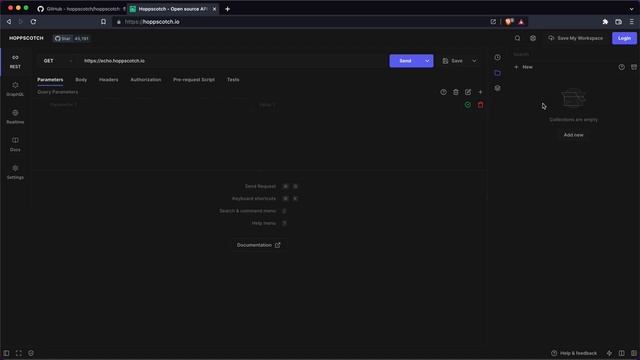Open the Realtime section in sidebar
Screen dimensions: 640x360
click(x=15, y=117)
